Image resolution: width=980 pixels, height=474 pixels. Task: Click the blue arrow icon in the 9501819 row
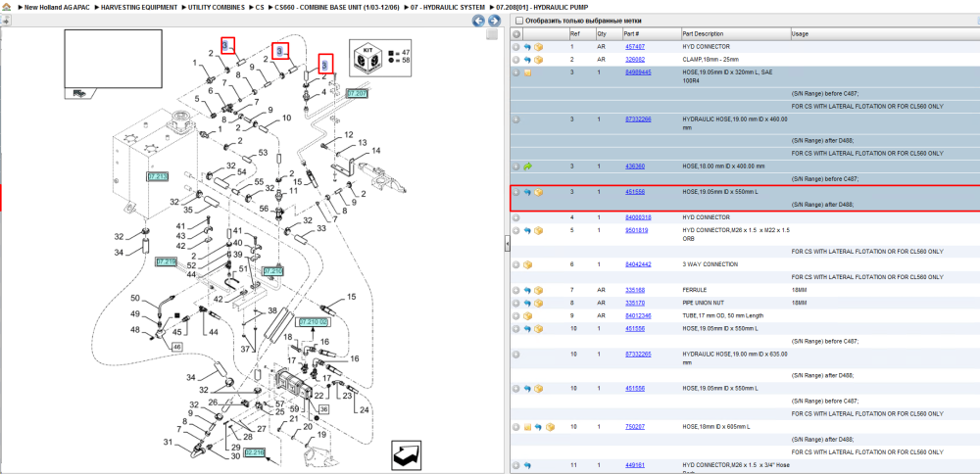coord(527,230)
